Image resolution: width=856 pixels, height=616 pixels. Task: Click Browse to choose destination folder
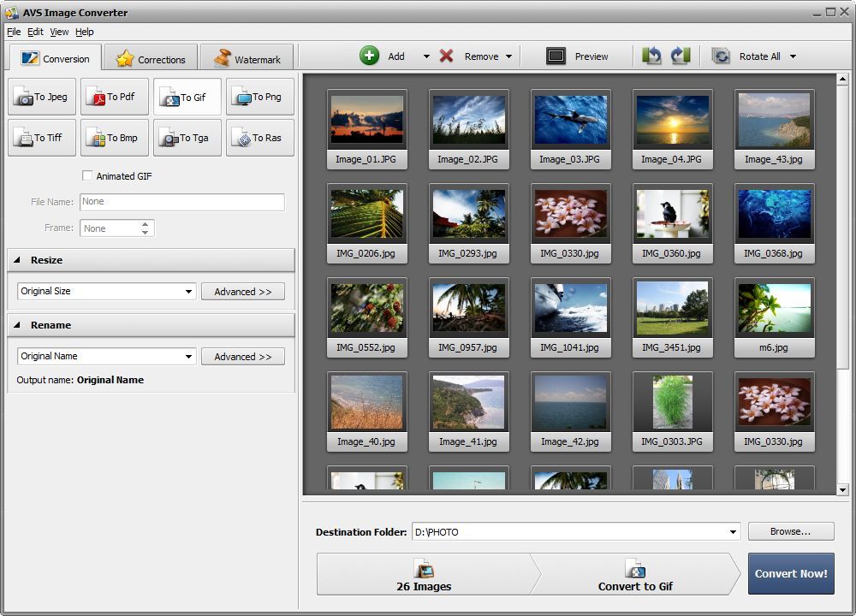pos(790,531)
